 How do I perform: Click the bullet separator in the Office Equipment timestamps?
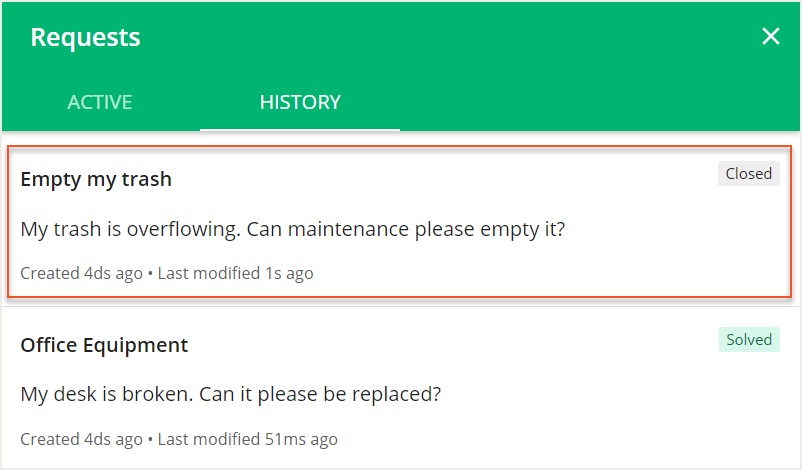click(x=150, y=439)
